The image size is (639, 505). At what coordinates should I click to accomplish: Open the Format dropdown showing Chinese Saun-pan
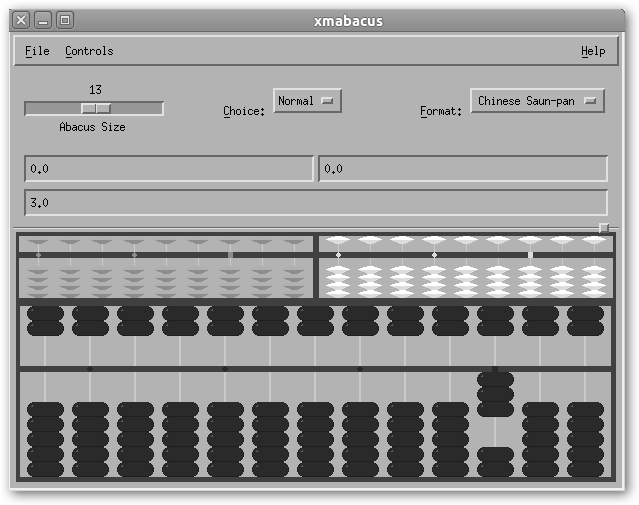coord(537,101)
